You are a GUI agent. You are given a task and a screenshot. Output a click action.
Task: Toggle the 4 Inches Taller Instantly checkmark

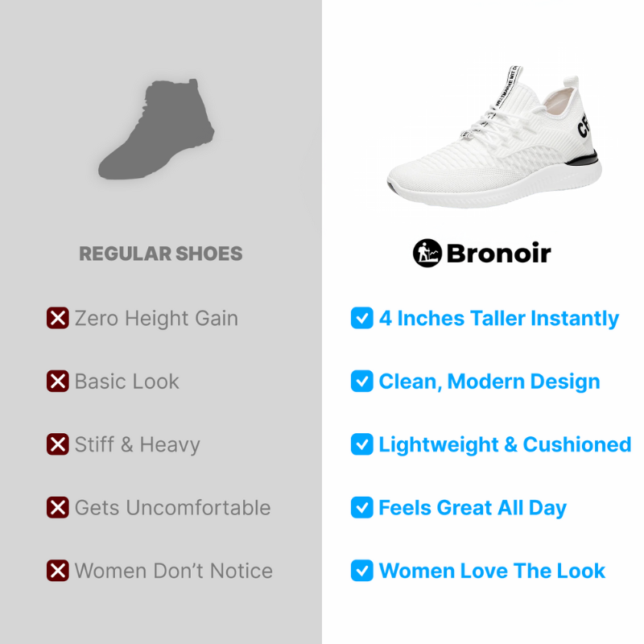pos(361,318)
